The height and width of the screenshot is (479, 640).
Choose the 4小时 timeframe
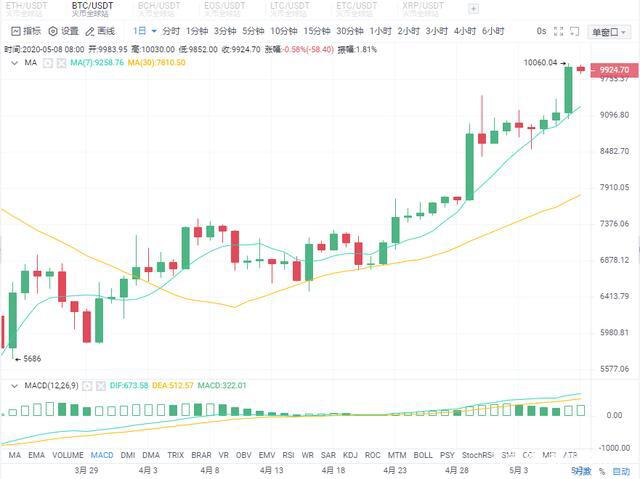(x=465, y=31)
